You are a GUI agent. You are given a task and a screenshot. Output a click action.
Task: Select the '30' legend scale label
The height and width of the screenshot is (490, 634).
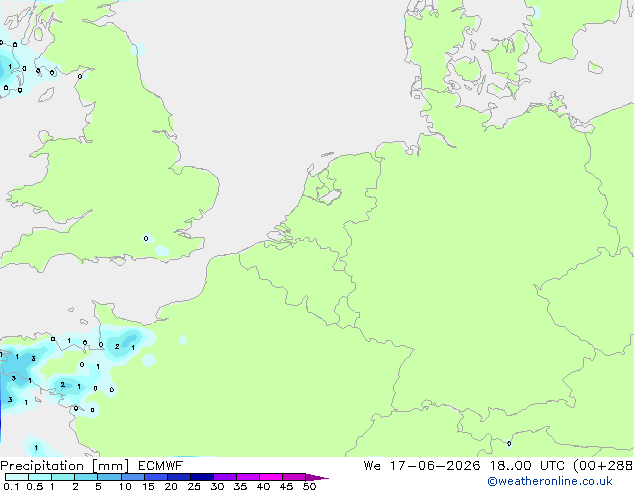(218, 486)
